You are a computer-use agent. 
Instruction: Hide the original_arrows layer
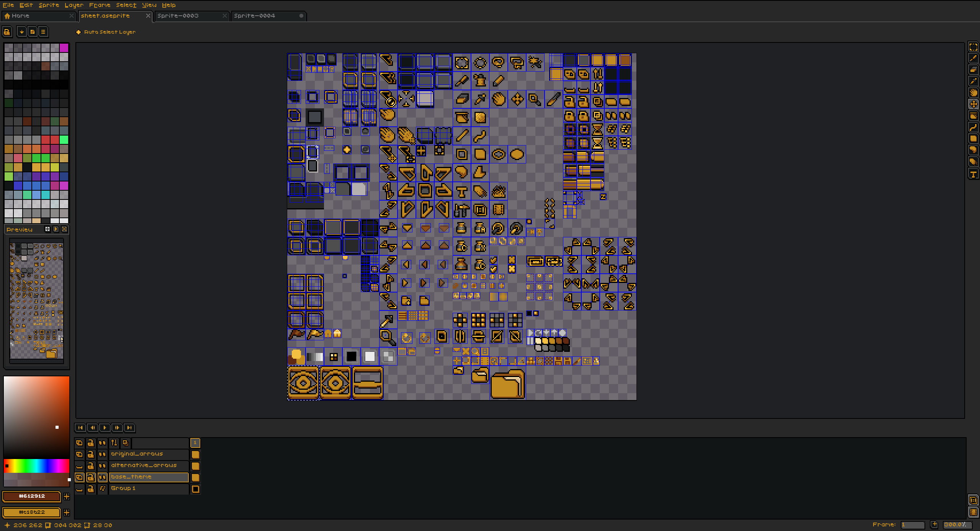pos(79,454)
